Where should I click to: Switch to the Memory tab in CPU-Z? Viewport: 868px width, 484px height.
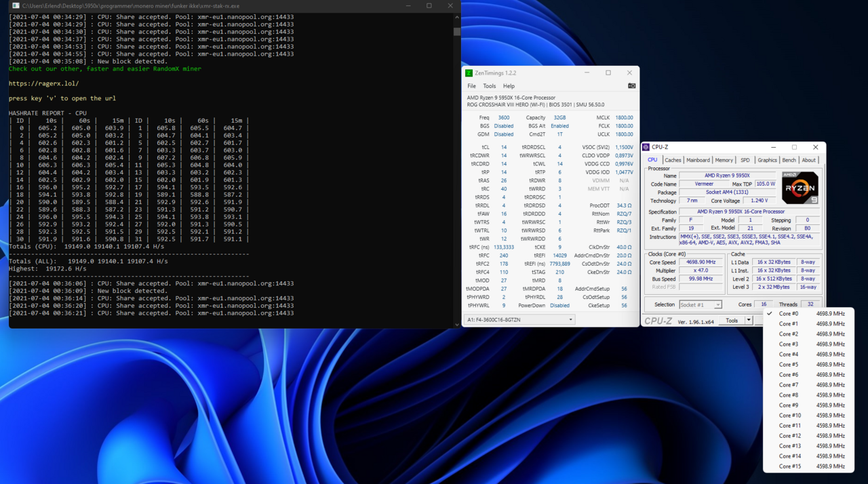click(724, 160)
